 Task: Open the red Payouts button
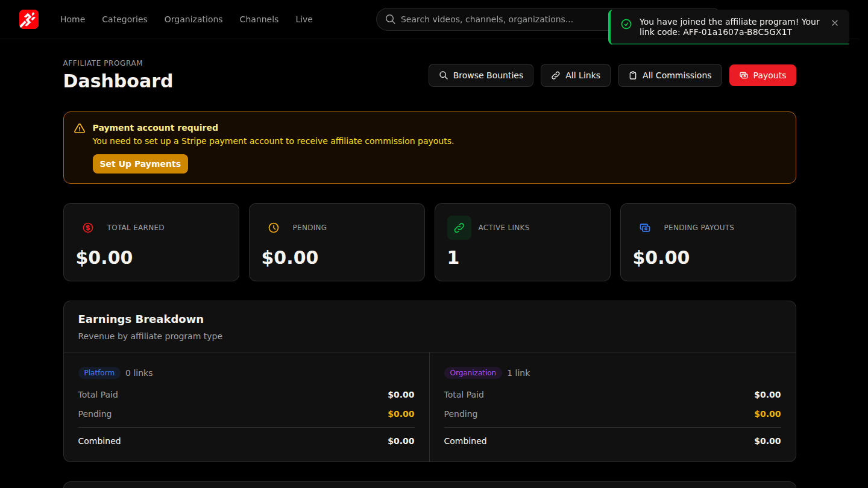763,75
